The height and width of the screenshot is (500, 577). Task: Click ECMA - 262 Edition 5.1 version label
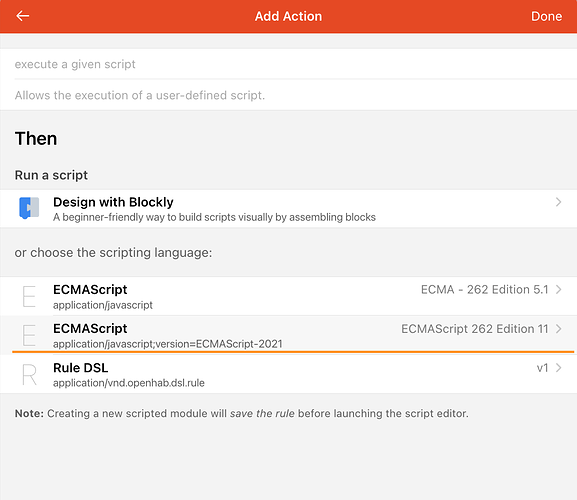click(x=484, y=290)
